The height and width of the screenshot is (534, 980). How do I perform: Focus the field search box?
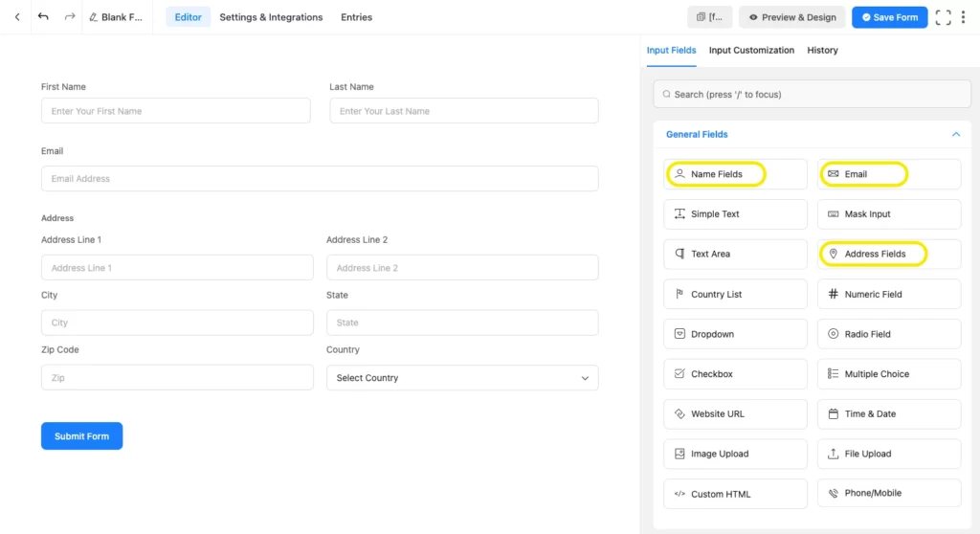click(812, 95)
